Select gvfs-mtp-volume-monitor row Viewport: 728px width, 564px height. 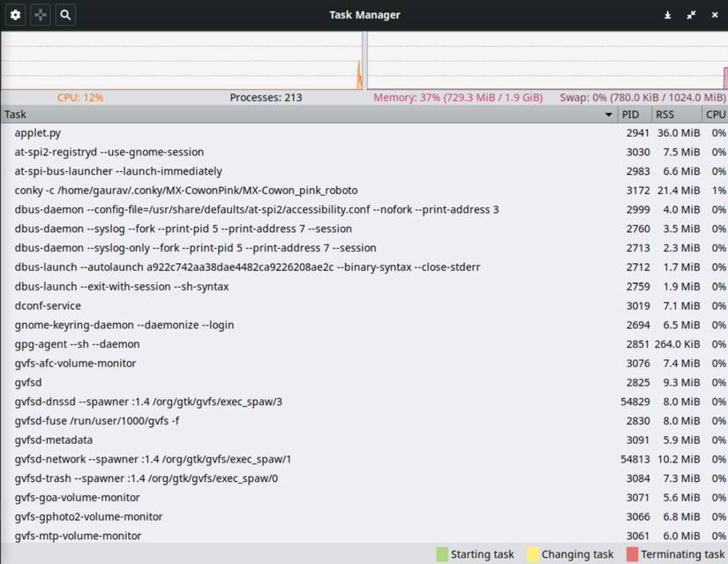[364, 535]
